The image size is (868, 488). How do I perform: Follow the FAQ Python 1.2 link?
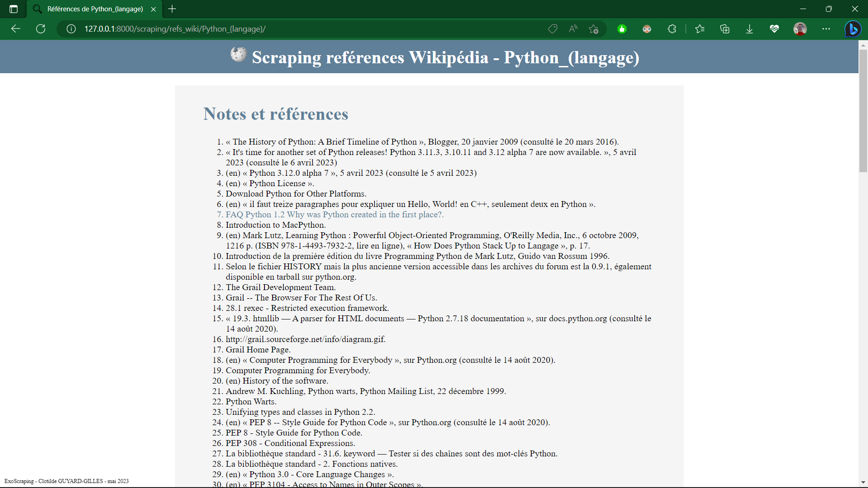335,215
